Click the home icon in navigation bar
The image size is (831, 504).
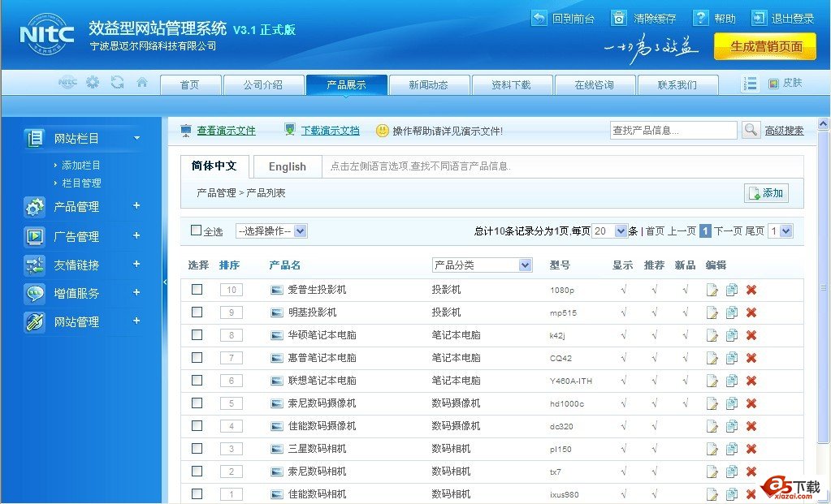click(x=142, y=83)
